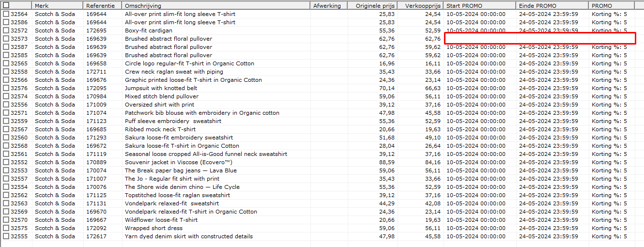Sort by Originele prijs header

pos(376,5)
